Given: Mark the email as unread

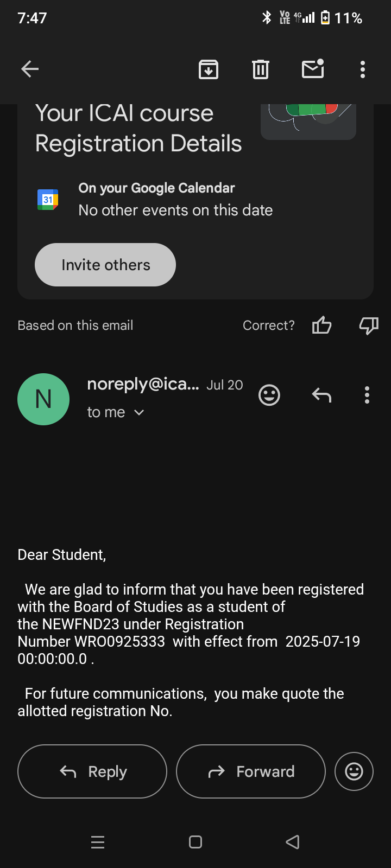Looking at the screenshot, I should [x=313, y=69].
